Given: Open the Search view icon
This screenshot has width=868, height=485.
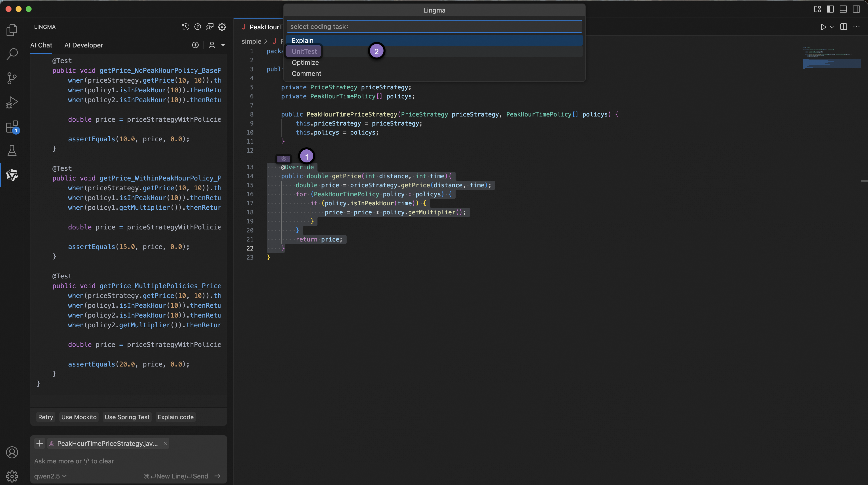Looking at the screenshot, I should coord(12,54).
